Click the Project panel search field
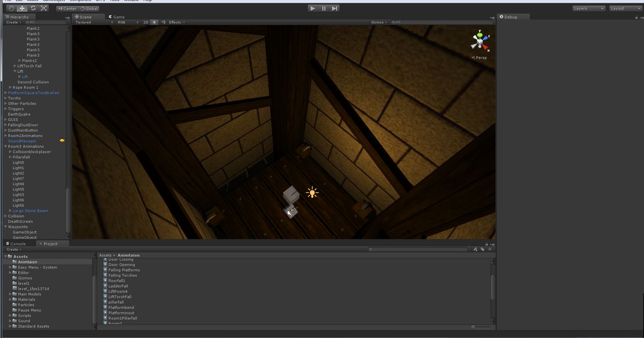This screenshot has height=338, width=644. coord(418,249)
